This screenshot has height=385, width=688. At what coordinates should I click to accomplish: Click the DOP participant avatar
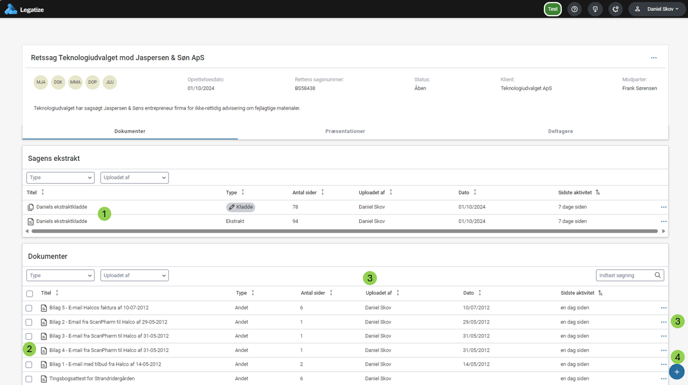[93, 82]
